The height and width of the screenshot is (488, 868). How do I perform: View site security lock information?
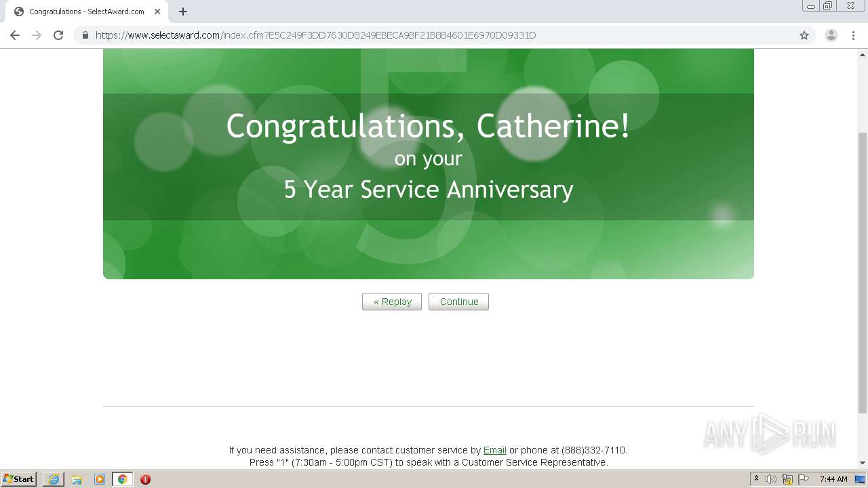coord(85,35)
